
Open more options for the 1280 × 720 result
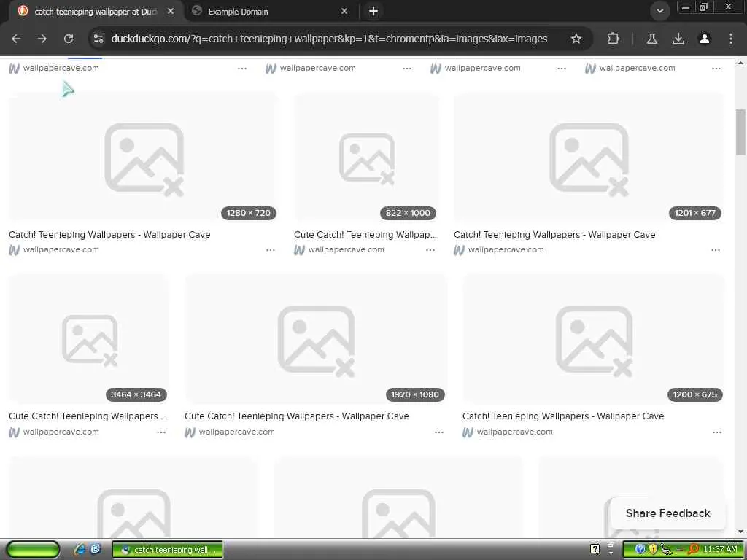click(271, 250)
